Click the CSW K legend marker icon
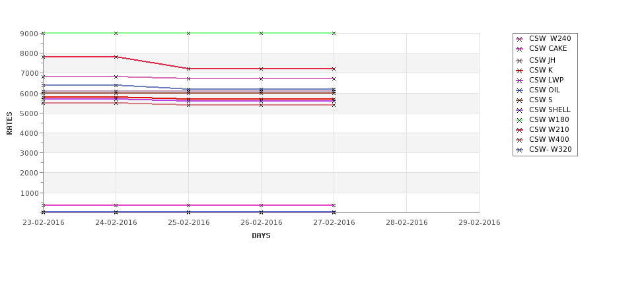 click(x=520, y=71)
